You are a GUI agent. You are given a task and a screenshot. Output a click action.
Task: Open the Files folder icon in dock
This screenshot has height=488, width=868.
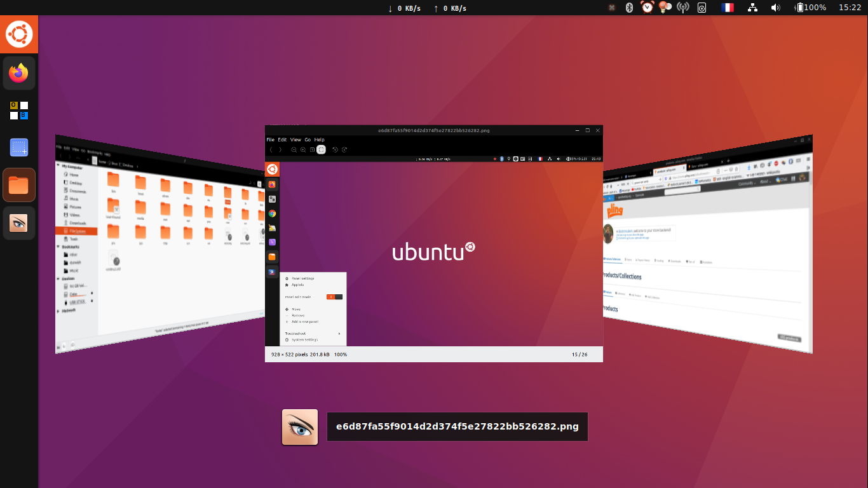pyautogui.click(x=19, y=185)
